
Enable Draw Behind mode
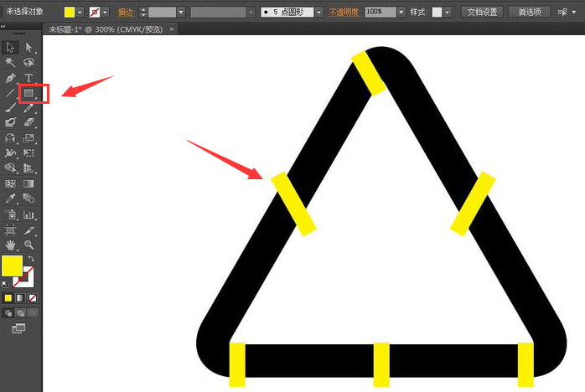20,313
